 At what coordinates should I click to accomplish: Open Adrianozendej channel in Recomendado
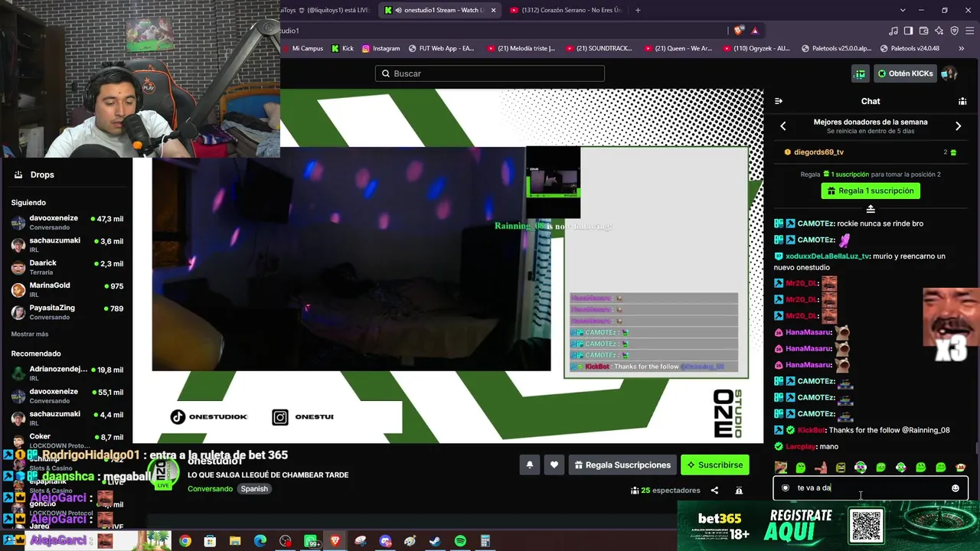[x=67, y=373]
